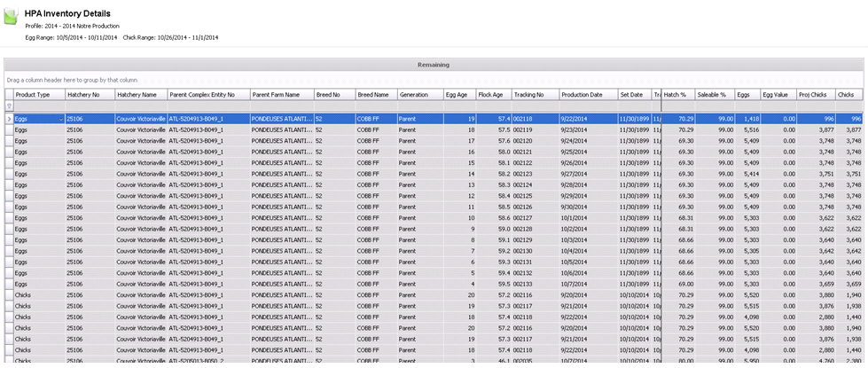Click the eggs value 5,516 cell
Screen dimensions: 868x368
748,129
